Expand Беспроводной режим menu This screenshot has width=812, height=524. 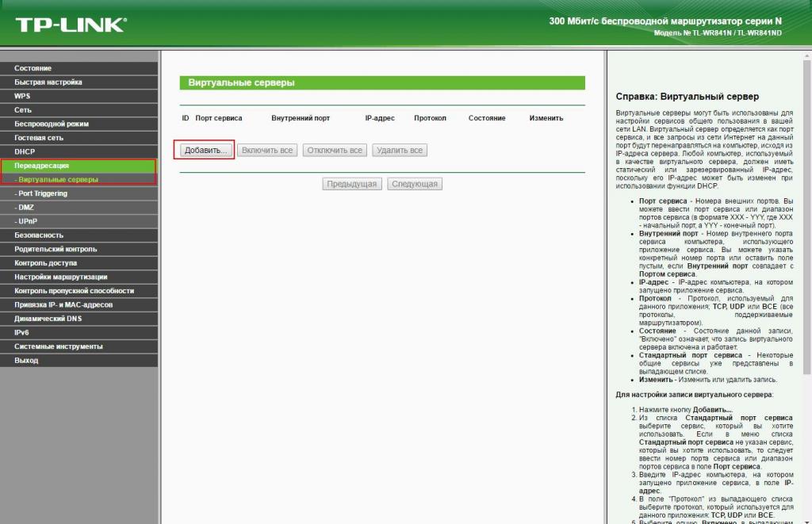click(x=79, y=124)
